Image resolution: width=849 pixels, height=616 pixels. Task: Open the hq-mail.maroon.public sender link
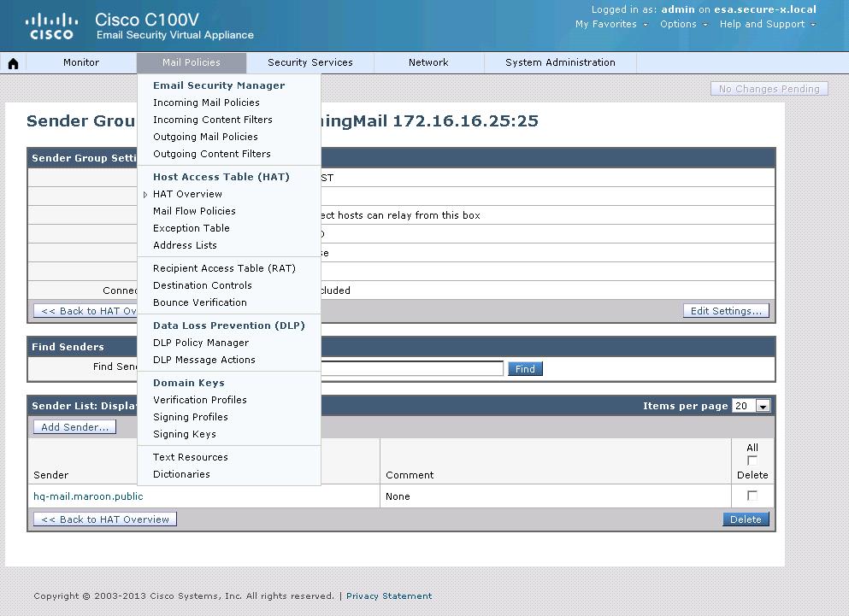point(88,496)
